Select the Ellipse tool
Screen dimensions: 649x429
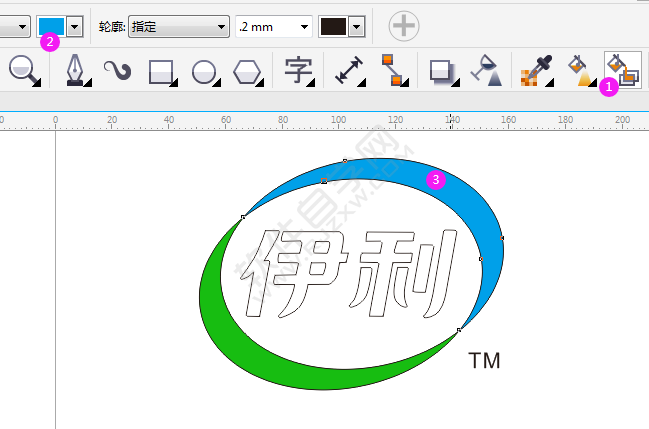point(206,72)
